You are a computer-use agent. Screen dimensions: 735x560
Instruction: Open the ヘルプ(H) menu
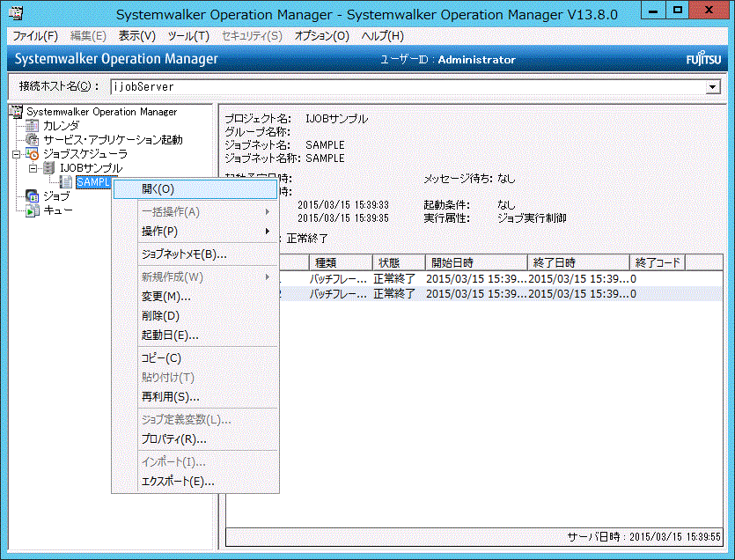click(x=383, y=36)
